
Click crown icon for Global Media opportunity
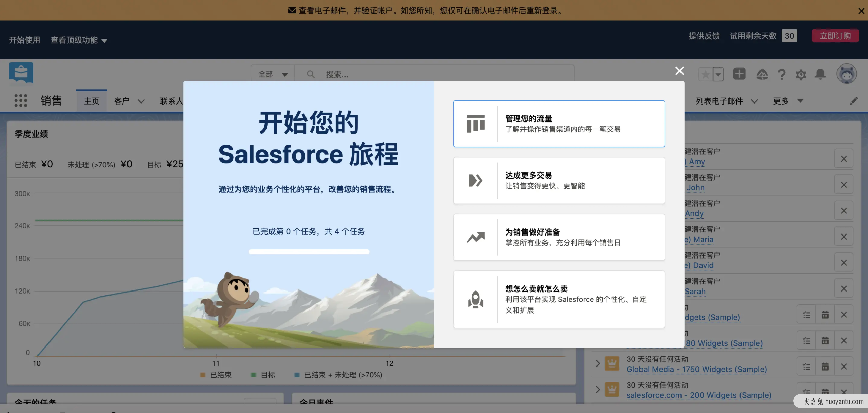click(612, 363)
